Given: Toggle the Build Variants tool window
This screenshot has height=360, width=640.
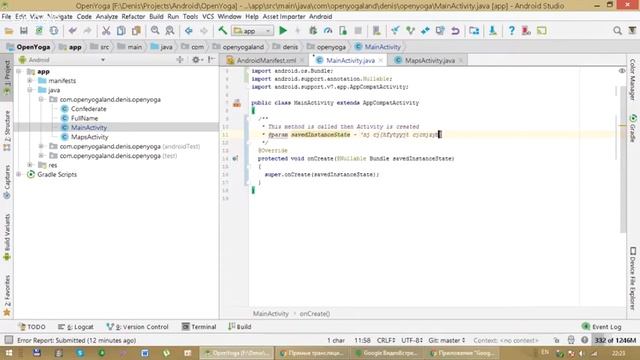Looking at the screenshot, I should tap(7, 237).
